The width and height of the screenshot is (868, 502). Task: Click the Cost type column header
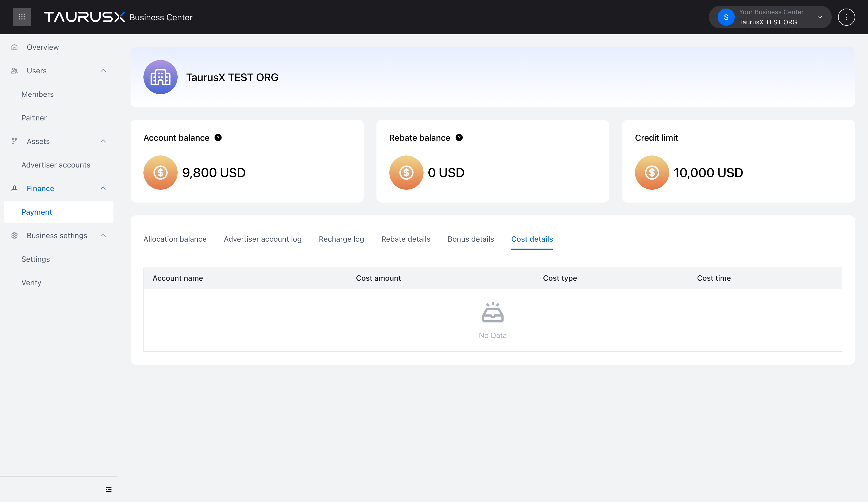(560, 278)
